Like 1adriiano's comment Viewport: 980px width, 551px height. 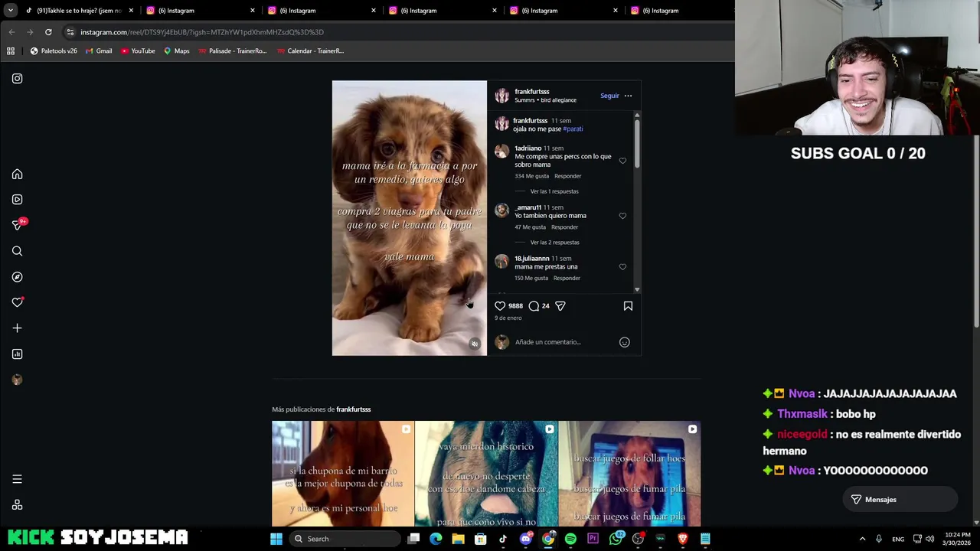tap(622, 161)
